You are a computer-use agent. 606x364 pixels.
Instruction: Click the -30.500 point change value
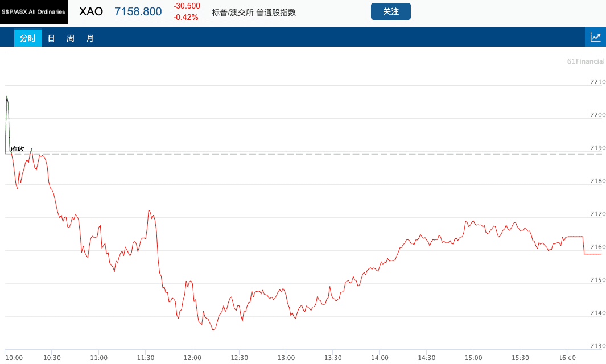[187, 6]
